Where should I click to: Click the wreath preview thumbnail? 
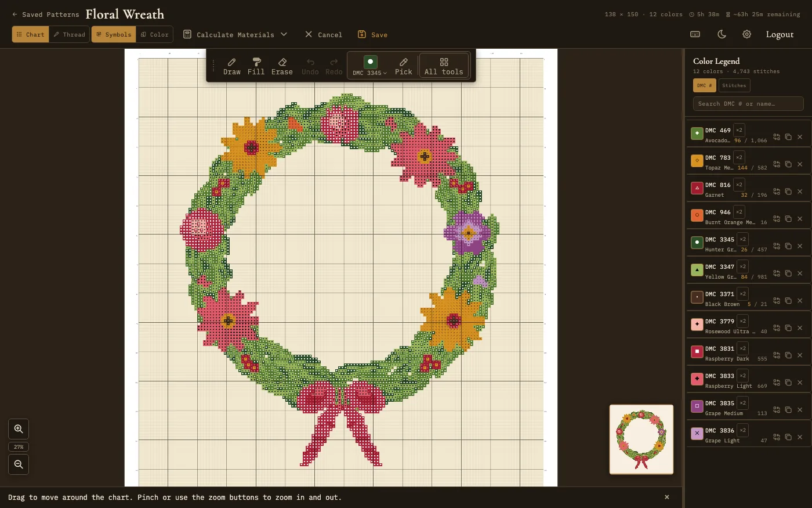[641, 439]
